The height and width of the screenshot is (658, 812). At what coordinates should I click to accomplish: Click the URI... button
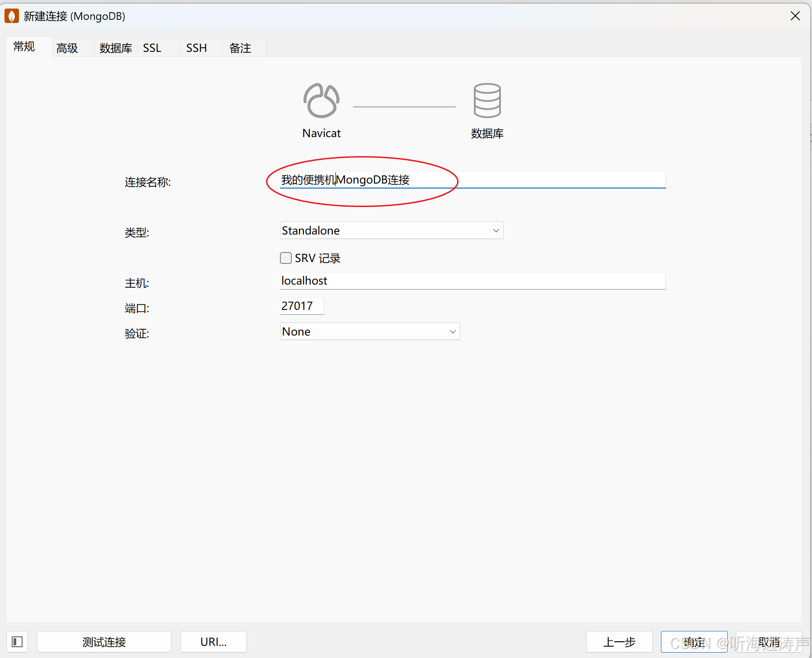point(213,641)
